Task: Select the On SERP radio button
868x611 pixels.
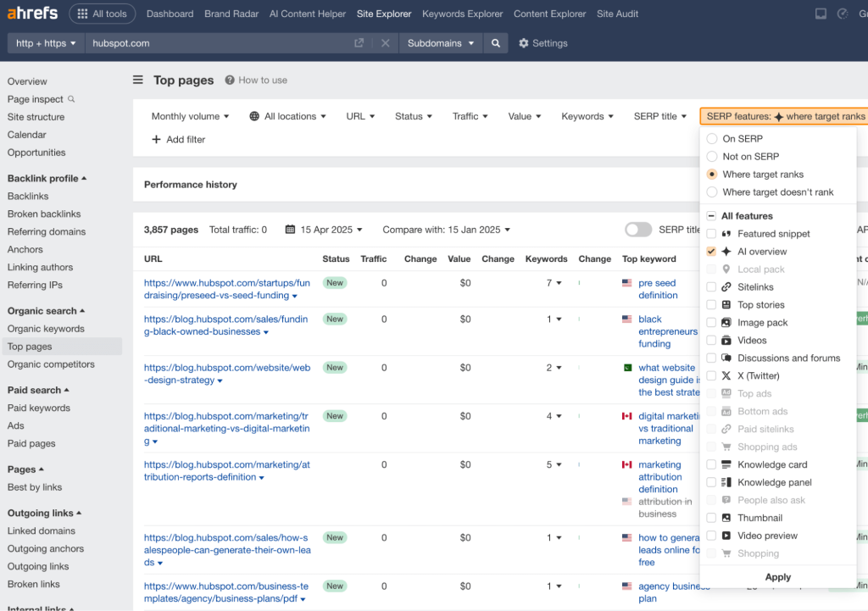Action: (x=712, y=138)
